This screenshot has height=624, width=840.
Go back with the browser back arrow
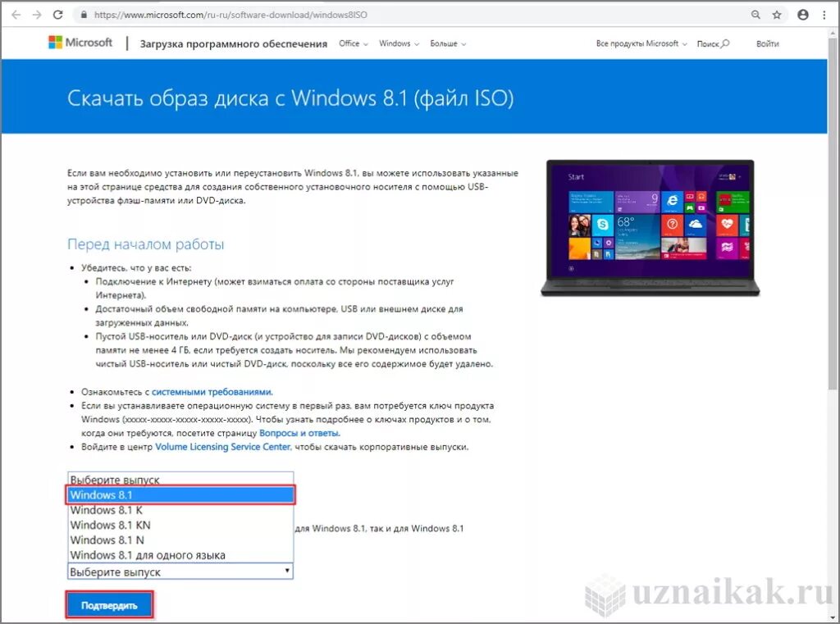coord(16,15)
